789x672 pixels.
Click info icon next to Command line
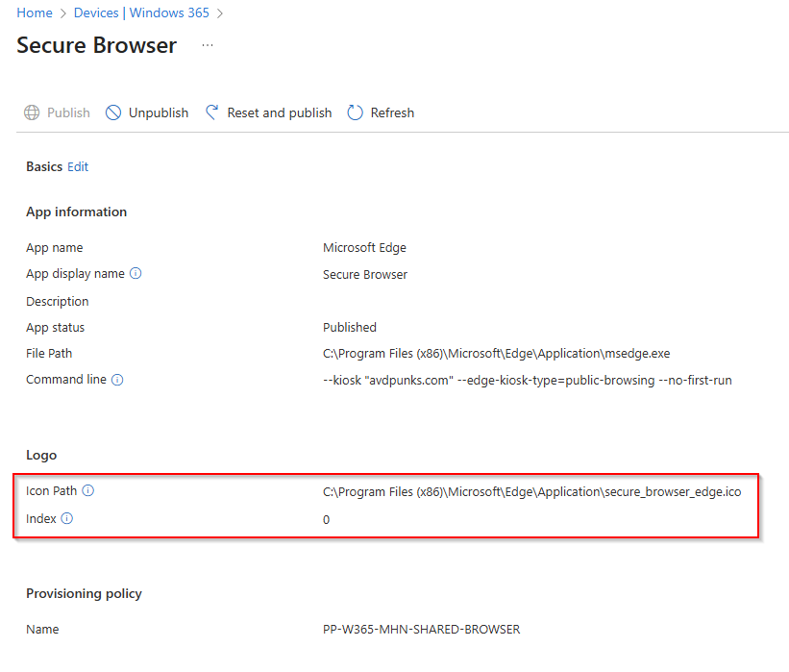point(117,380)
